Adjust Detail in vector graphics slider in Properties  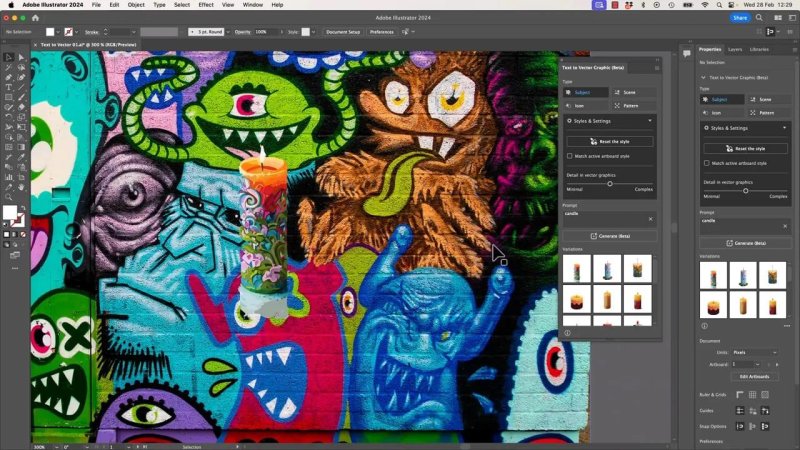[x=745, y=191]
